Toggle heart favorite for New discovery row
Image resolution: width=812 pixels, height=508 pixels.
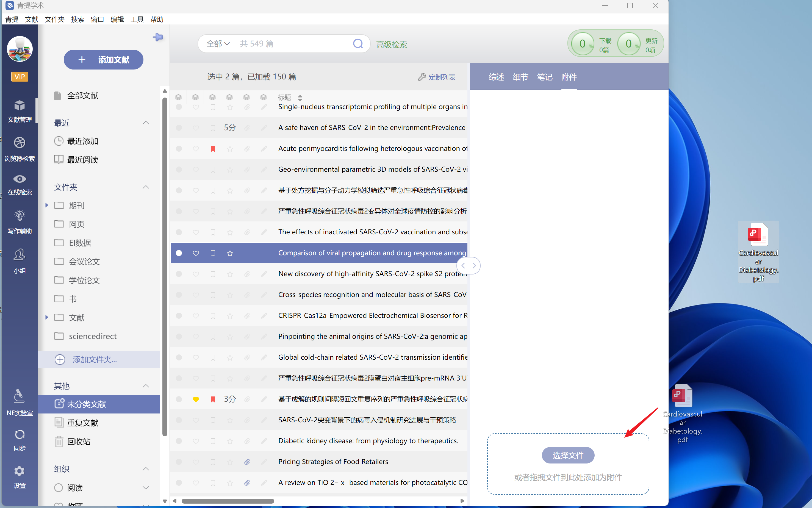pos(196,274)
